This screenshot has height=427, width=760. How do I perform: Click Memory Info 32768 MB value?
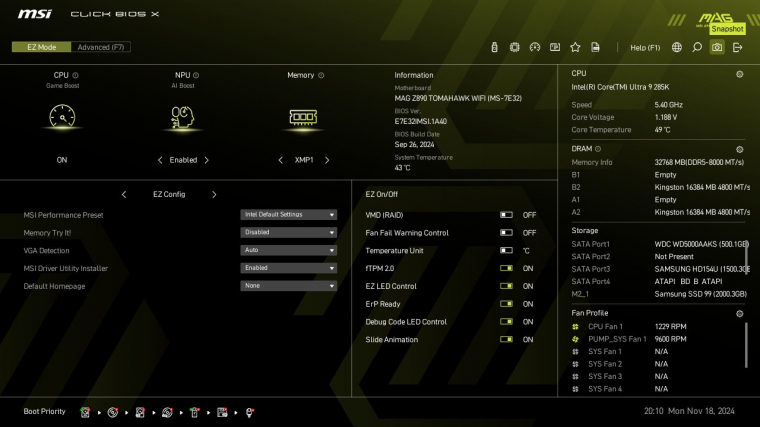[x=699, y=162]
